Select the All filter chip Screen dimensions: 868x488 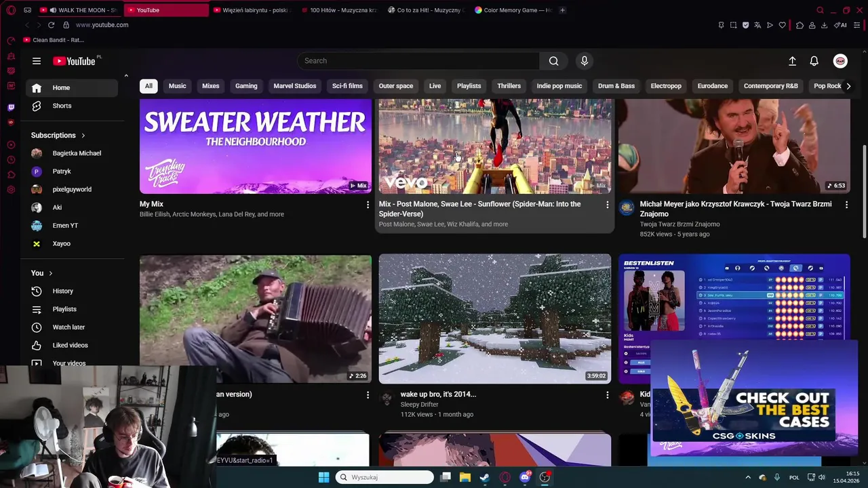point(149,86)
